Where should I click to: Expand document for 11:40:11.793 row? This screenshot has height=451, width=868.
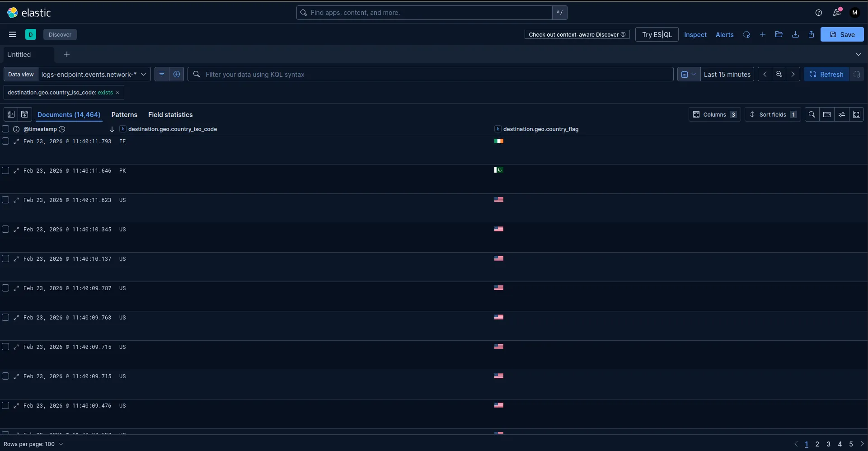pyautogui.click(x=16, y=141)
